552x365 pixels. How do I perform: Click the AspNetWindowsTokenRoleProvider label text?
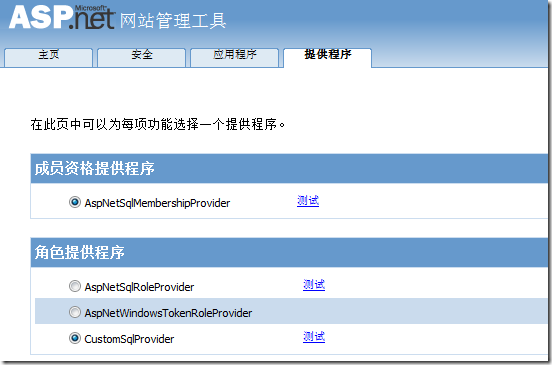coord(168,313)
